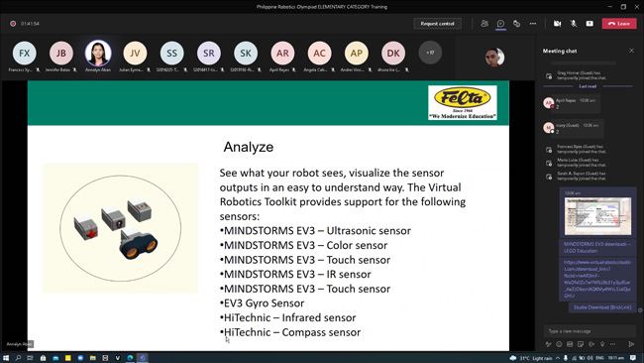Select participant avatar FX
The image size is (644, 363).
[24, 53]
